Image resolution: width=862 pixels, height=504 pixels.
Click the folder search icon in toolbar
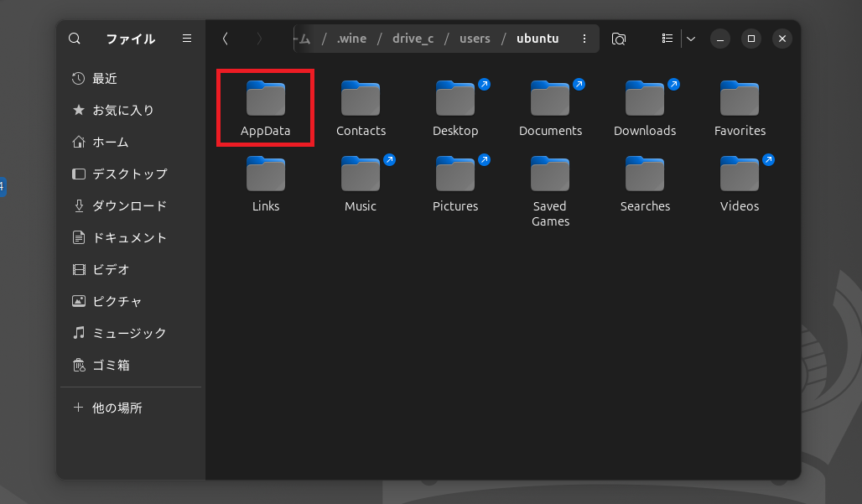point(619,39)
